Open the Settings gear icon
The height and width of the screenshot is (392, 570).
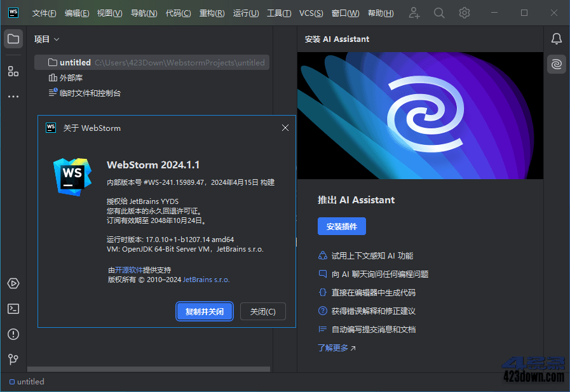[x=465, y=12]
